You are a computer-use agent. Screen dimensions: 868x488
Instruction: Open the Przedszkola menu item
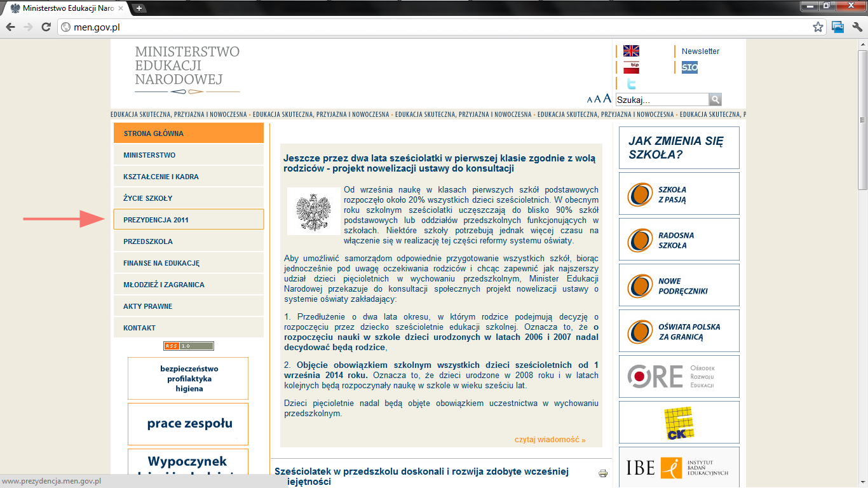pos(189,241)
